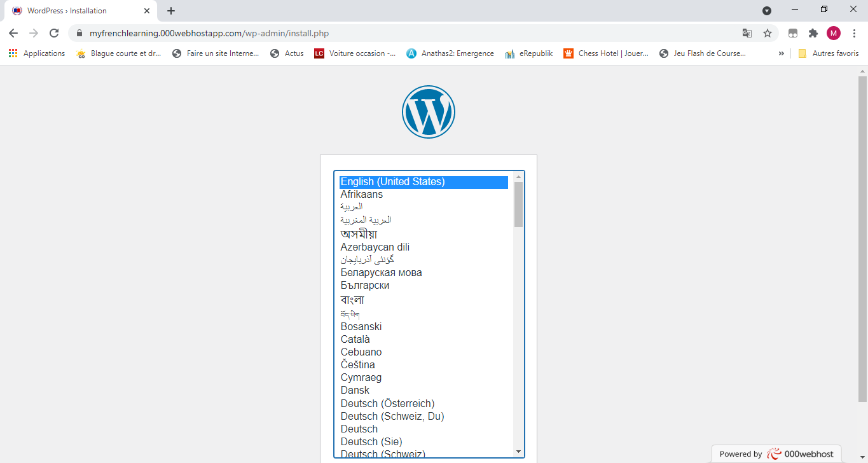Open the Google Translate icon in address bar
The width and height of the screenshot is (868, 463).
click(x=747, y=33)
